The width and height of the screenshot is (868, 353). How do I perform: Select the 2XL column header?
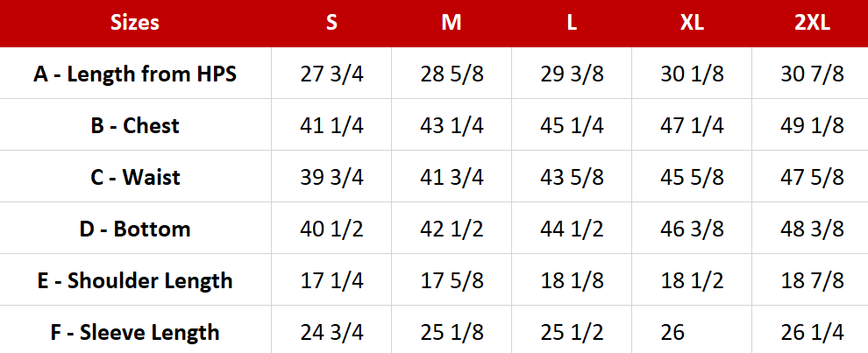point(811,23)
